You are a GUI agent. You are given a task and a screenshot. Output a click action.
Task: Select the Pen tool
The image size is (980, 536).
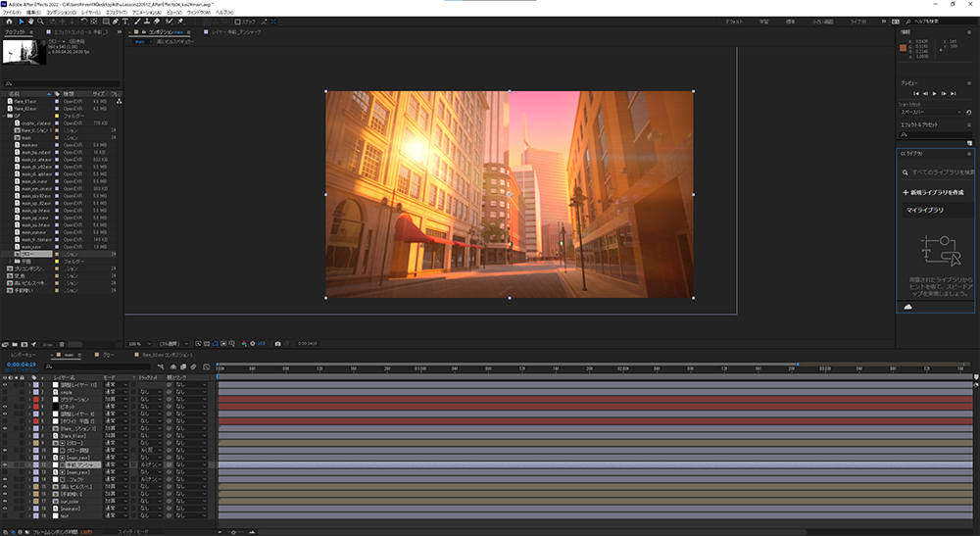pos(116,22)
